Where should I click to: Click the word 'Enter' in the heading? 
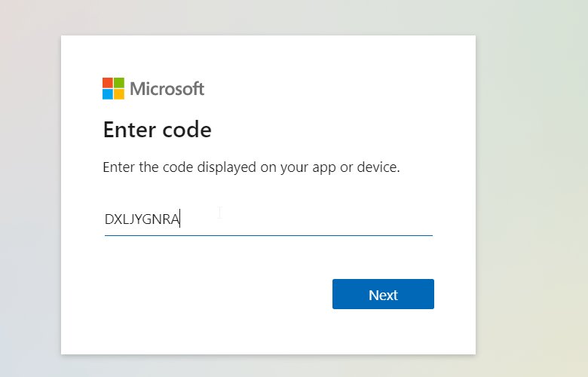tap(129, 130)
